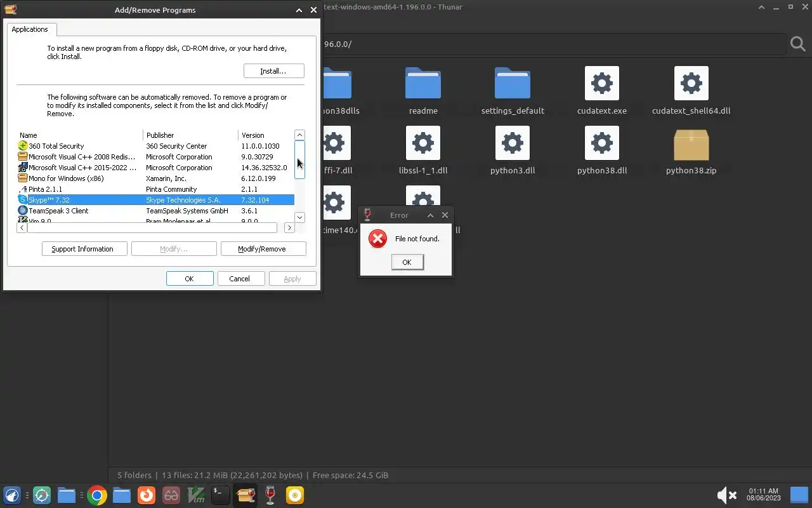Click the list horizontal scroll right arrow

point(289,227)
